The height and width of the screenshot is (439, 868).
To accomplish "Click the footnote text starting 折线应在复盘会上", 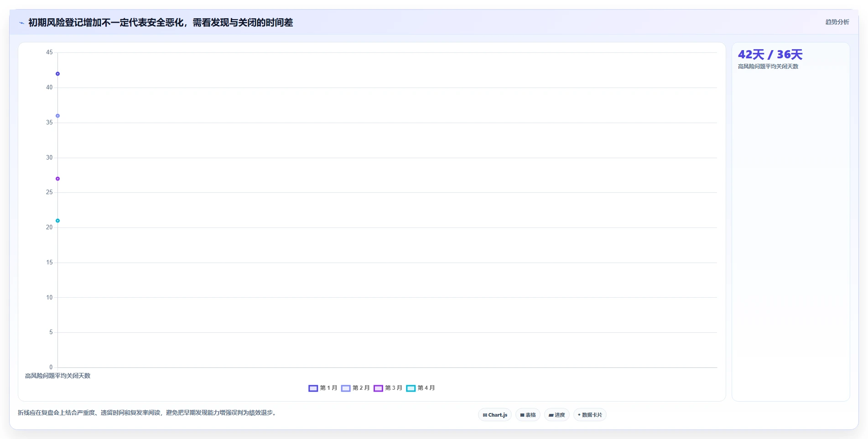I will [x=148, y=413].
